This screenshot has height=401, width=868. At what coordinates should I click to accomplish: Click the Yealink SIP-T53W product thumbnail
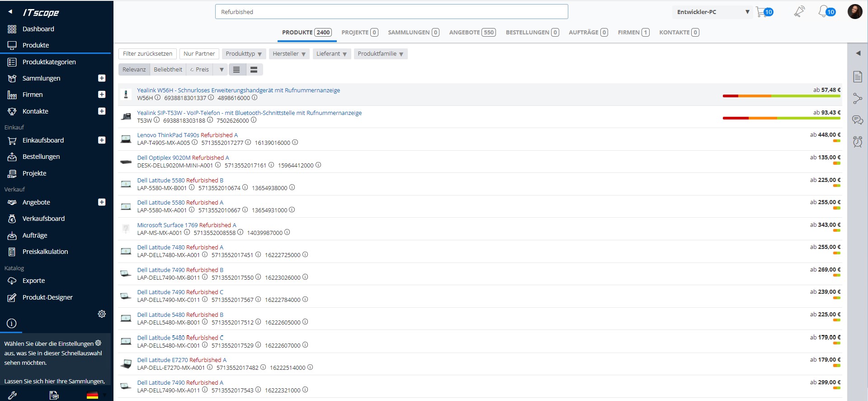[126, 117]
